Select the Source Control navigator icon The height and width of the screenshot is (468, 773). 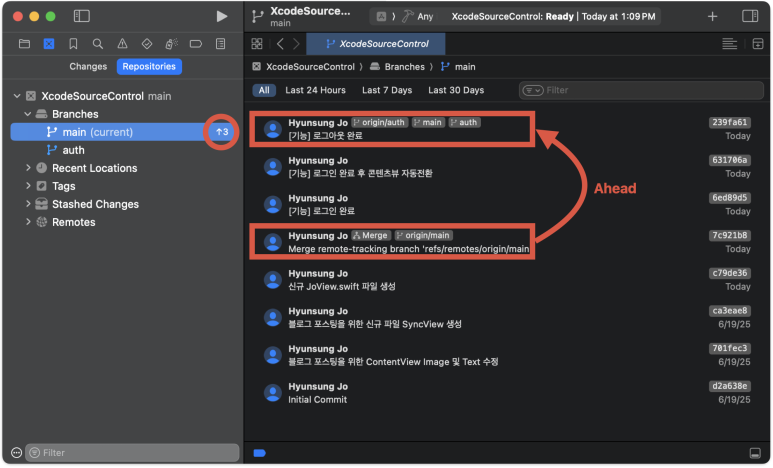[x=49, y=44]
